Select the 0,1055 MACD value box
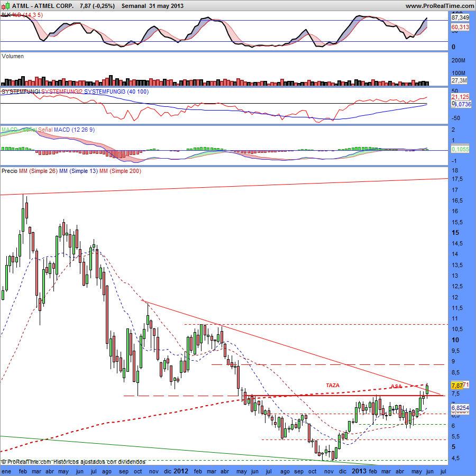Image resolution: width=476 pixels, height=476 pixels. 460,149
